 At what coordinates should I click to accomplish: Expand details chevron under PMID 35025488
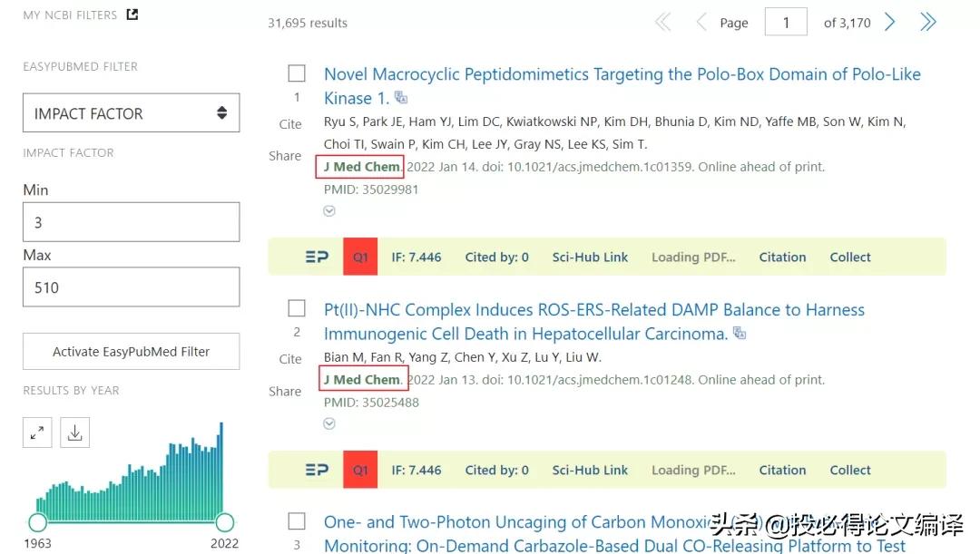(328, 423)
